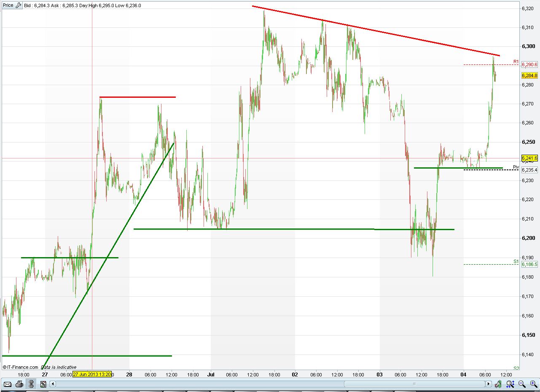Click the horizontal time scrollbar thumb
This screenshot has width=540, height=392.
point(414,384)
